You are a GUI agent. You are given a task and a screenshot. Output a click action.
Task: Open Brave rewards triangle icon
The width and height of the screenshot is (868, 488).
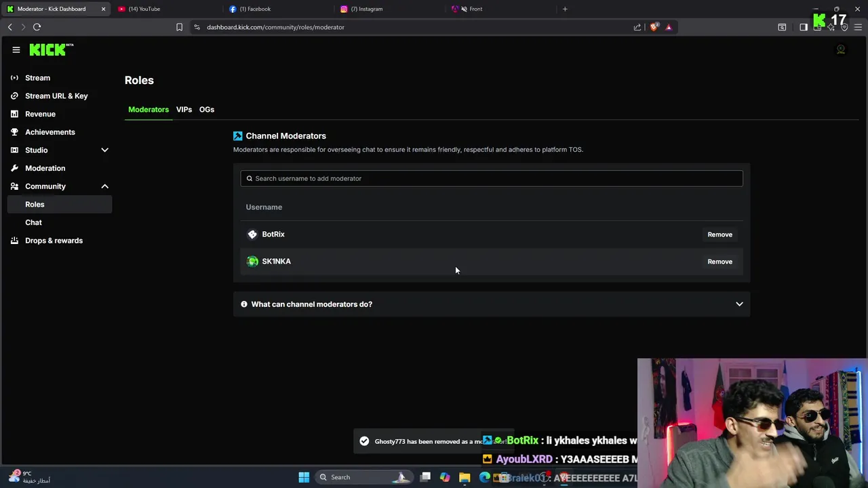click(x=669, y=27)
